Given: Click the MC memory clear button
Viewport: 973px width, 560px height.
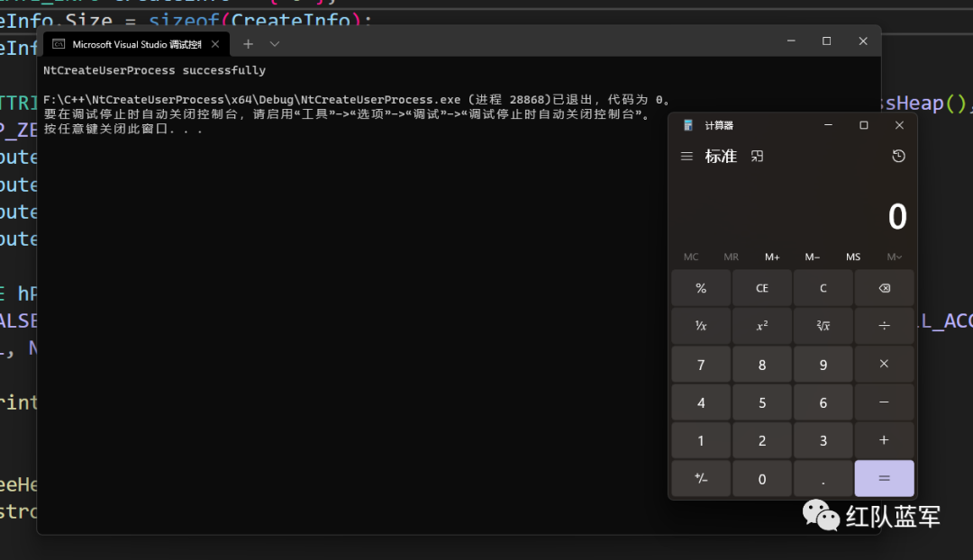Looking at the screenshot, I should pyautogui.click(x=691, y=257).
